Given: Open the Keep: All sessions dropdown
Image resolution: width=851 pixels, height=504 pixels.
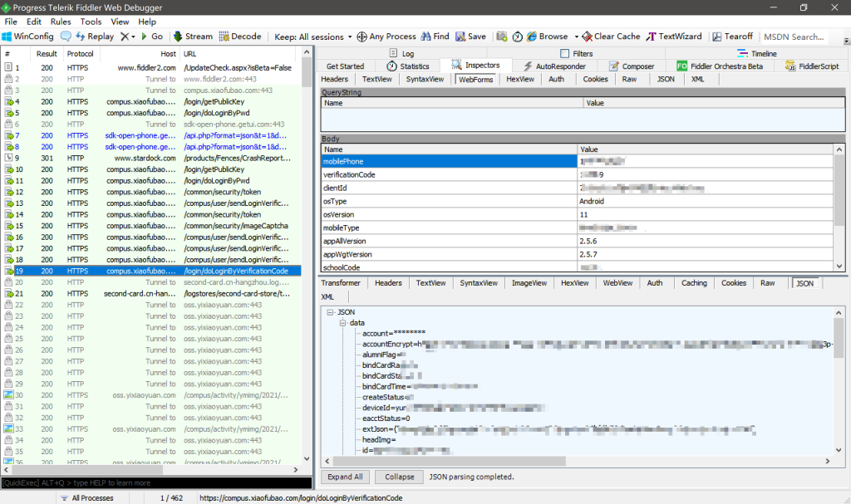Looking at the screenshot, I should pyautogui.click(x=313, y=37).
